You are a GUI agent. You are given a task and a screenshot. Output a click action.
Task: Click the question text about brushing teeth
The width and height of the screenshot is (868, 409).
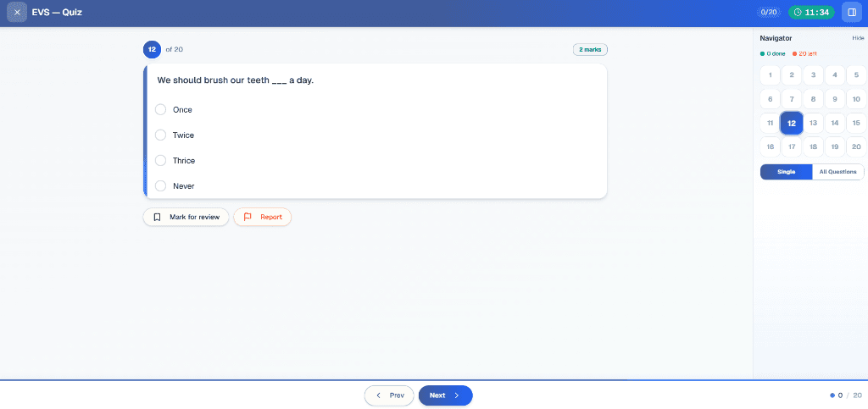(236, 80)
